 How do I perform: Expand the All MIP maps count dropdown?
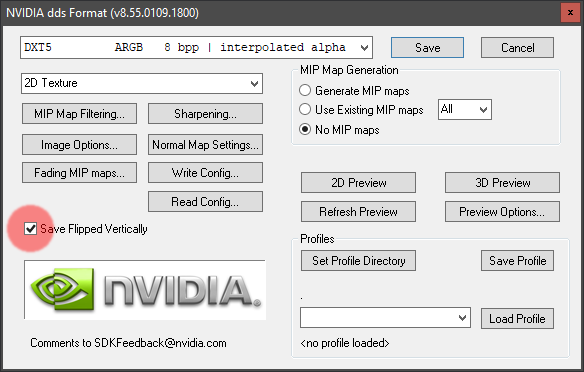click(465, 109)
